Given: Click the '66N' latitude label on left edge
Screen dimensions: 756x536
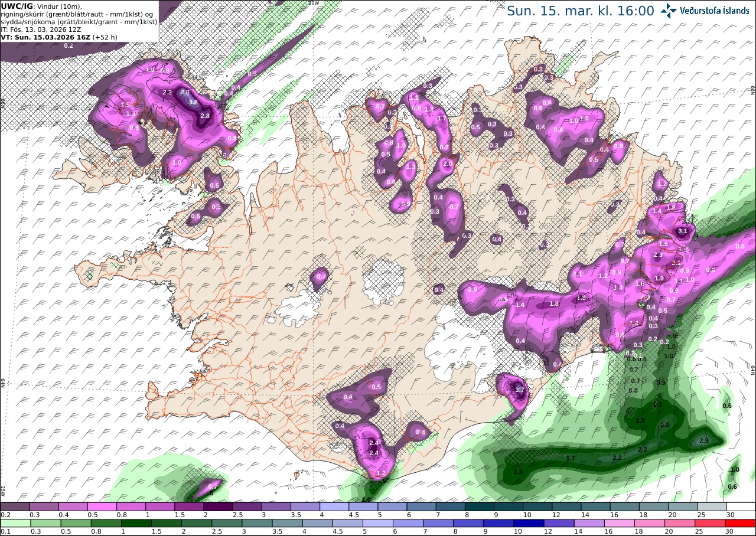Looking at the screenshot, I should pyautogui.click(x=3, y=103).
